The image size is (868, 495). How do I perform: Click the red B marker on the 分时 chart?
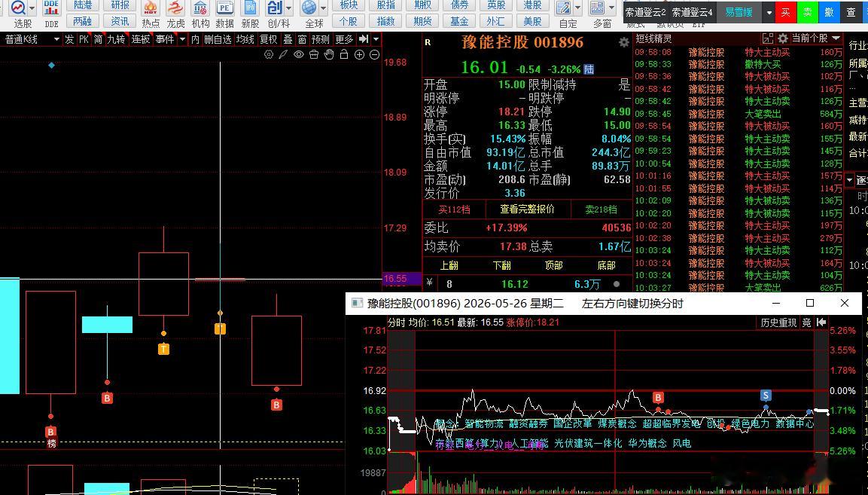tap(658, 398)
